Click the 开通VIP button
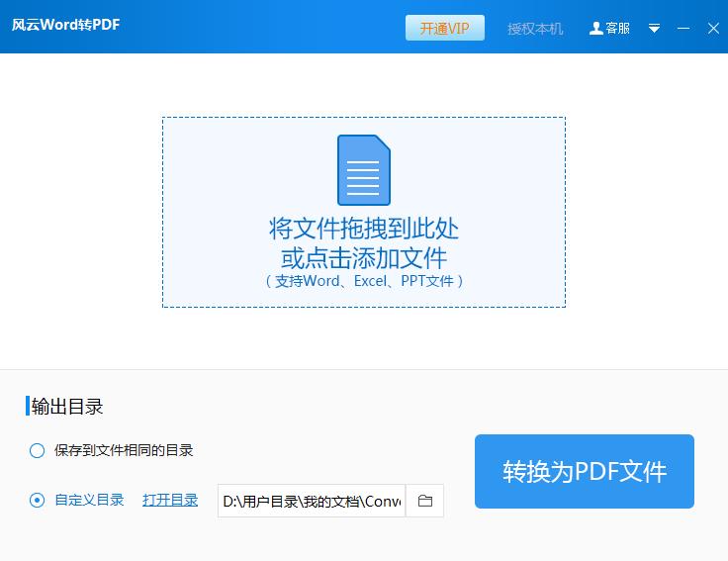The image size is (728, 561). pos(445,28)
